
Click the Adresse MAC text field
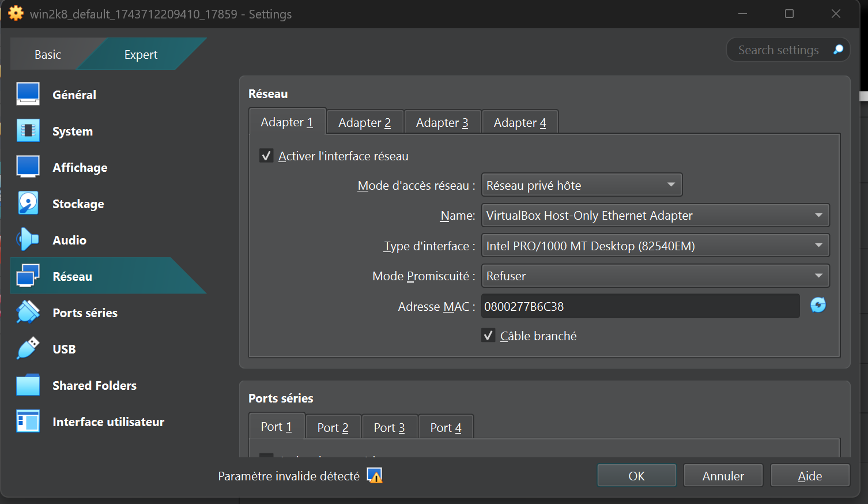click(x=640, y=306)
